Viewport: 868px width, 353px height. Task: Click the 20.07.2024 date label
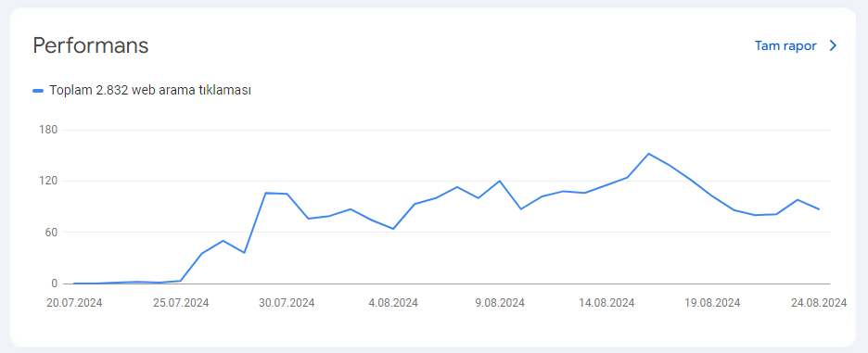(75, 303)
